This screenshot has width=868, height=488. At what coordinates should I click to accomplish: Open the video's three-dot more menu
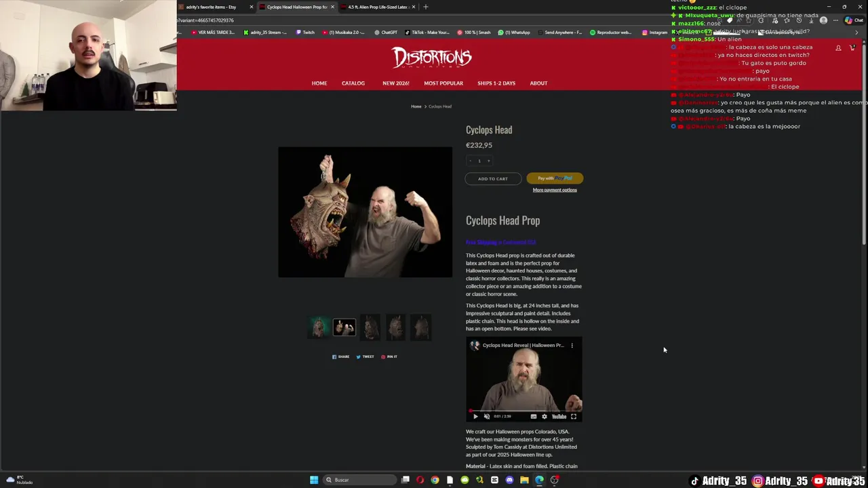point(572,345)
